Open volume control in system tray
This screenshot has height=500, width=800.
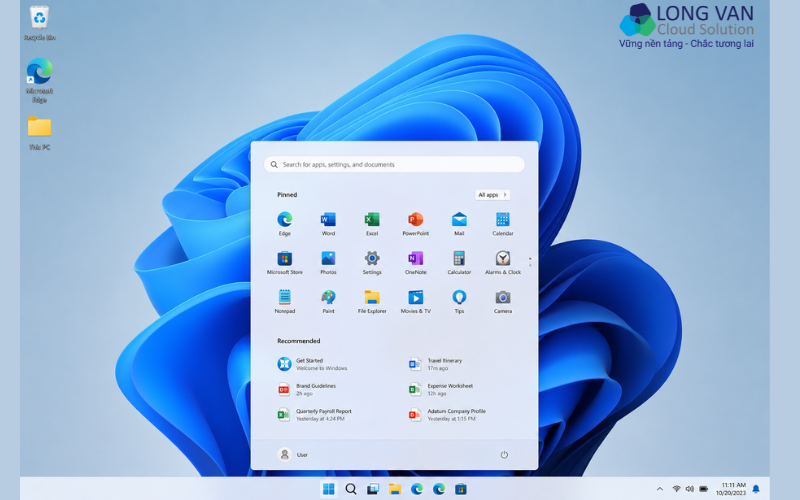(690, 489)
